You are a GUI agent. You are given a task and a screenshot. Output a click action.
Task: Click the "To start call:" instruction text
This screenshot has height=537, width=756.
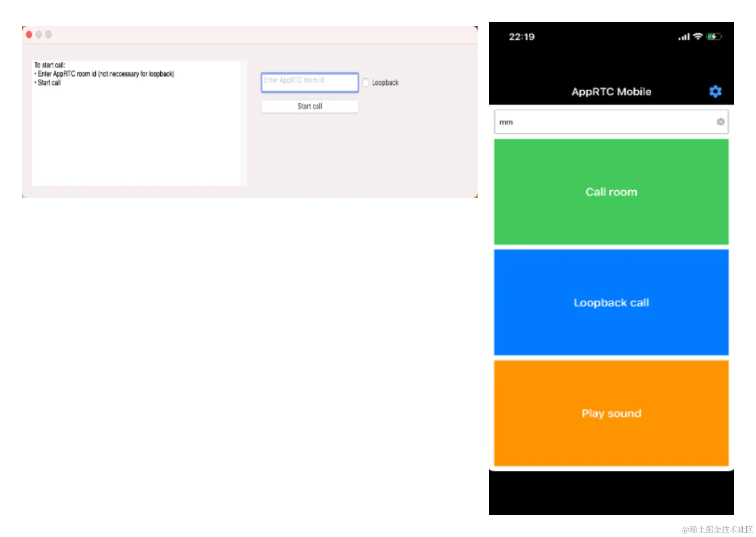(50, 65)
